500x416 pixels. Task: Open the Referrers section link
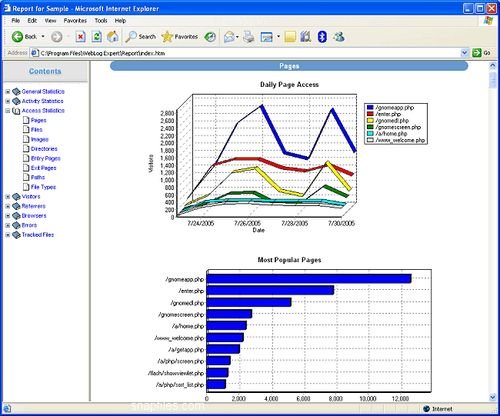[x=33, y=206]
